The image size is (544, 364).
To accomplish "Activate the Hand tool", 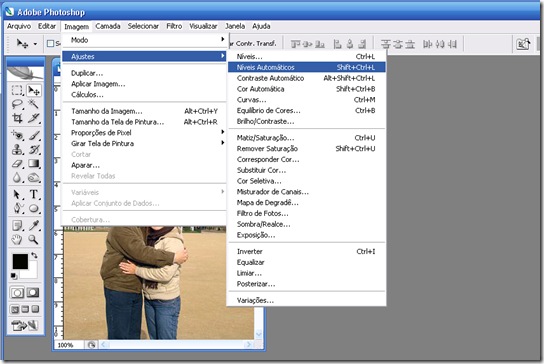I will (17, 239).
